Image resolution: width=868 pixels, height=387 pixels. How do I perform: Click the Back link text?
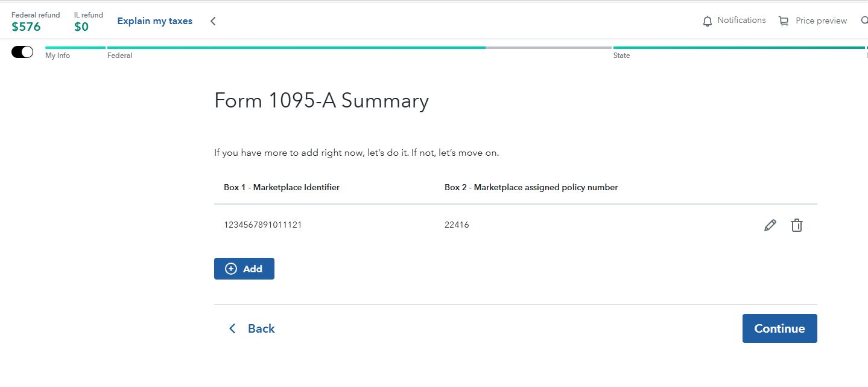pos(261,328)
